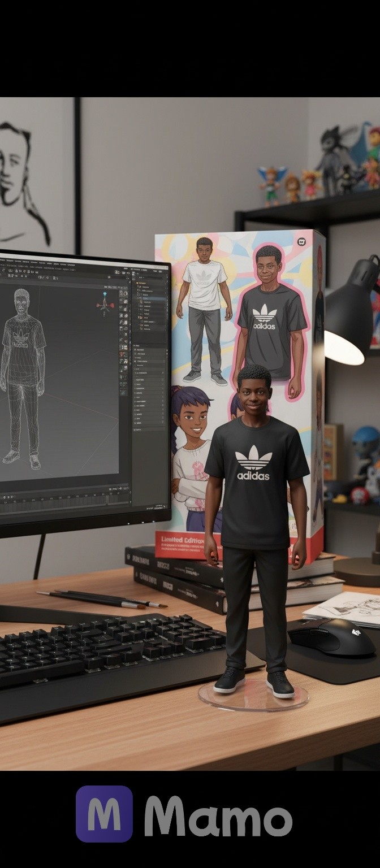The height and width of the screenshot is (868, 380).
Task: Open the first menu in the top menu bar
Action: (3, 261)
